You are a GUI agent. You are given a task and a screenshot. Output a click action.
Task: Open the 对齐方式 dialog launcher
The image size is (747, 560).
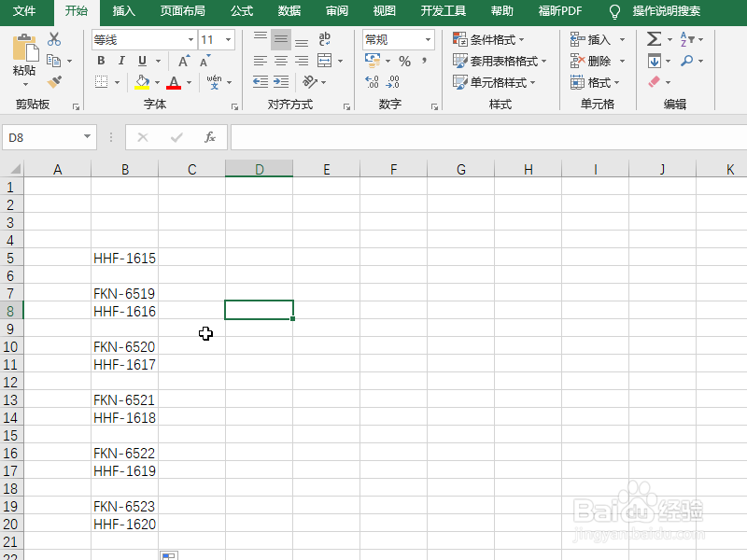point(346,107)
